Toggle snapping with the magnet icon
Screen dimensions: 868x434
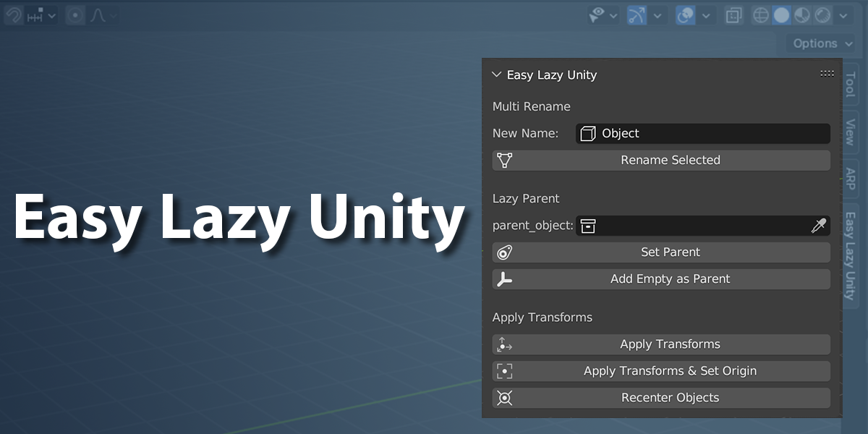pos(14,15)
